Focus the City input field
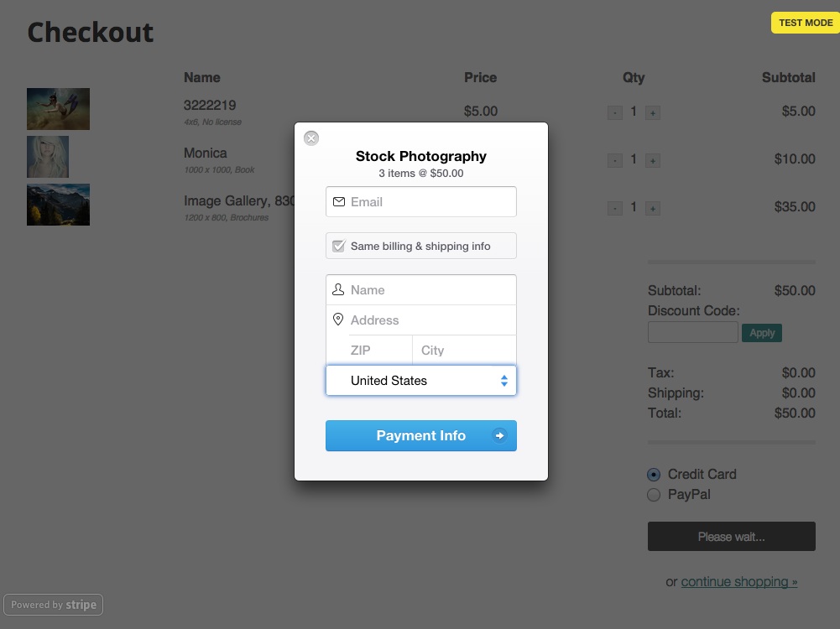The image size is (840, 629). 464,350
